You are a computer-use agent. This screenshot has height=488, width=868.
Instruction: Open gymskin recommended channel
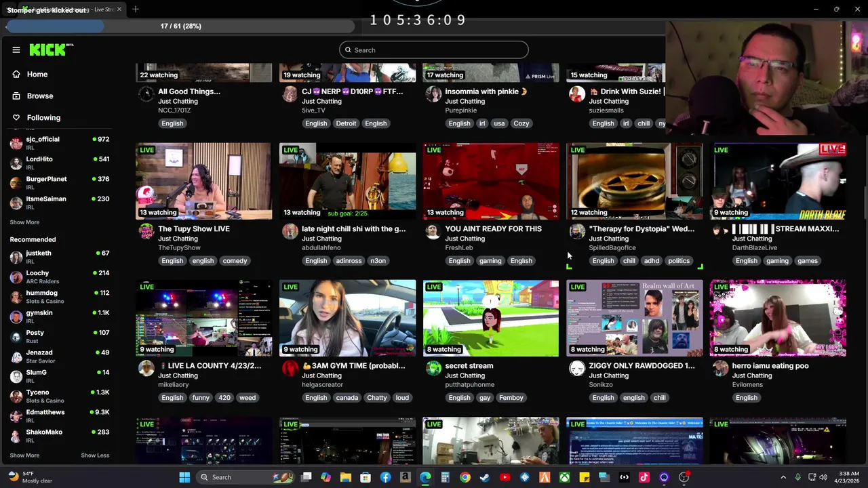pyautogui.click(x=60, y=317)
